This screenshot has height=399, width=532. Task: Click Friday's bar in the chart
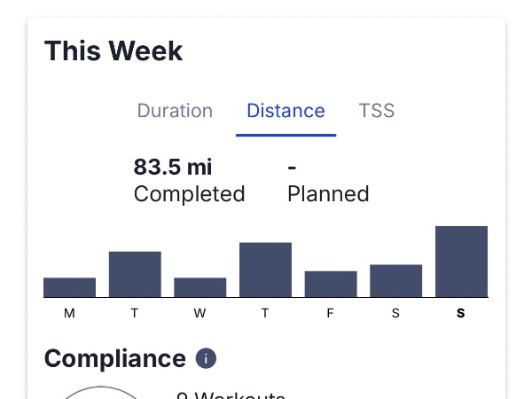(x=331, y=284)
